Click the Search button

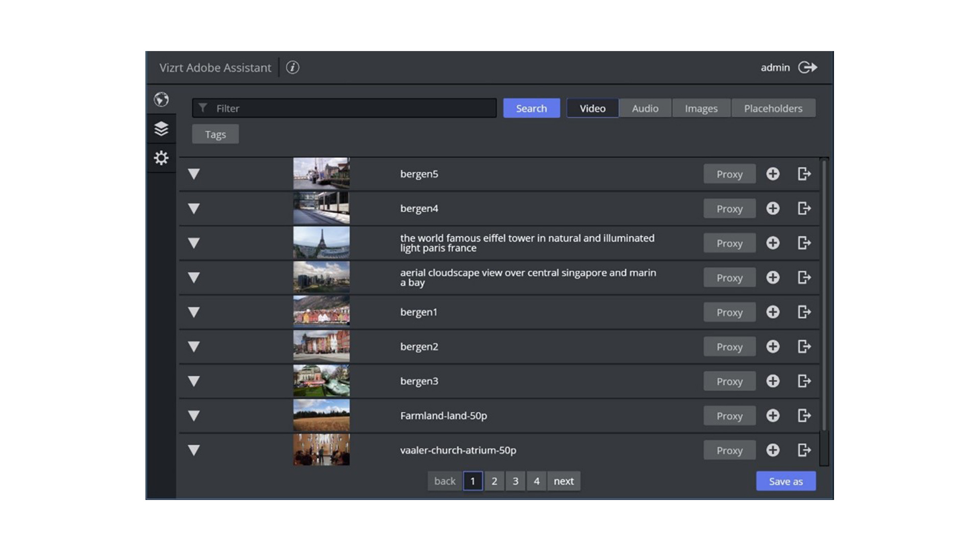pos(531,108)
